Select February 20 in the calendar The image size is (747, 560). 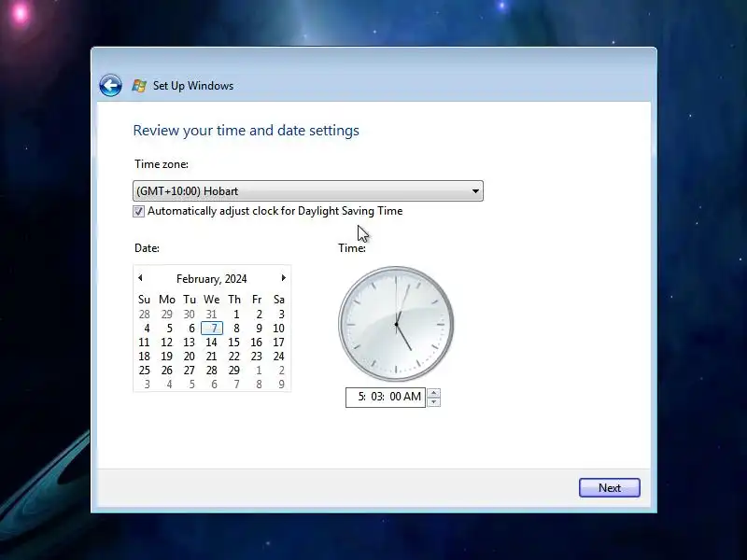click(190, 357)
